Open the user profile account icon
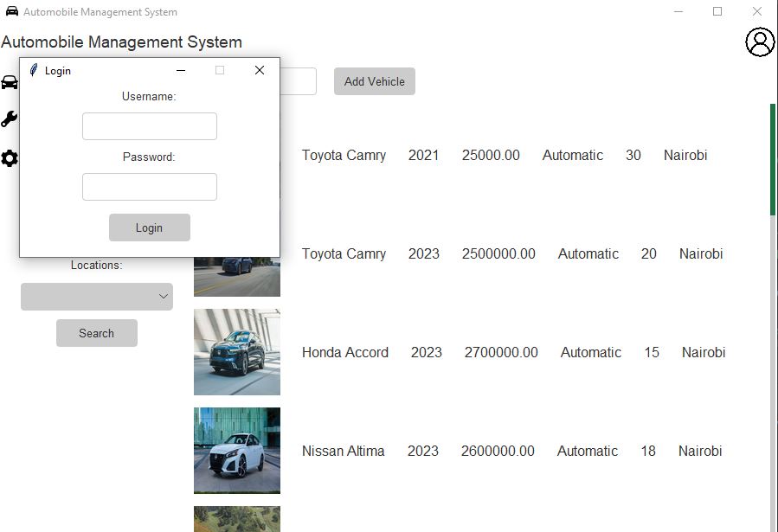778x532 pixels. click(x=760, y=42)
